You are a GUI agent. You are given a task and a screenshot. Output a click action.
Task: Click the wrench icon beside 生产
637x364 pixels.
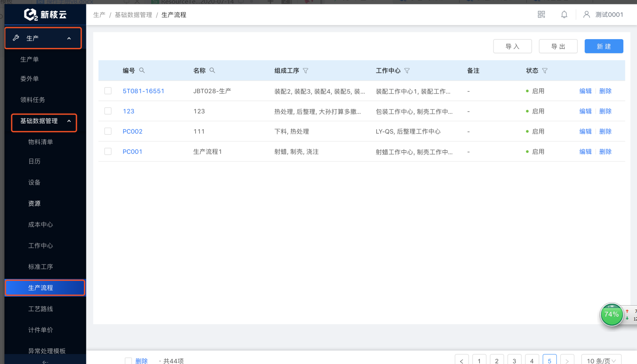[16, 38]
